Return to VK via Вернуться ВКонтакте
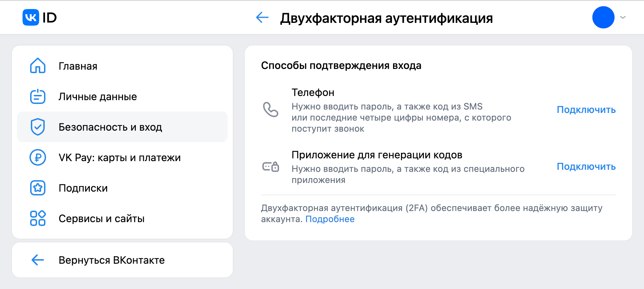 pyautogui.click(x=112, y=260)
